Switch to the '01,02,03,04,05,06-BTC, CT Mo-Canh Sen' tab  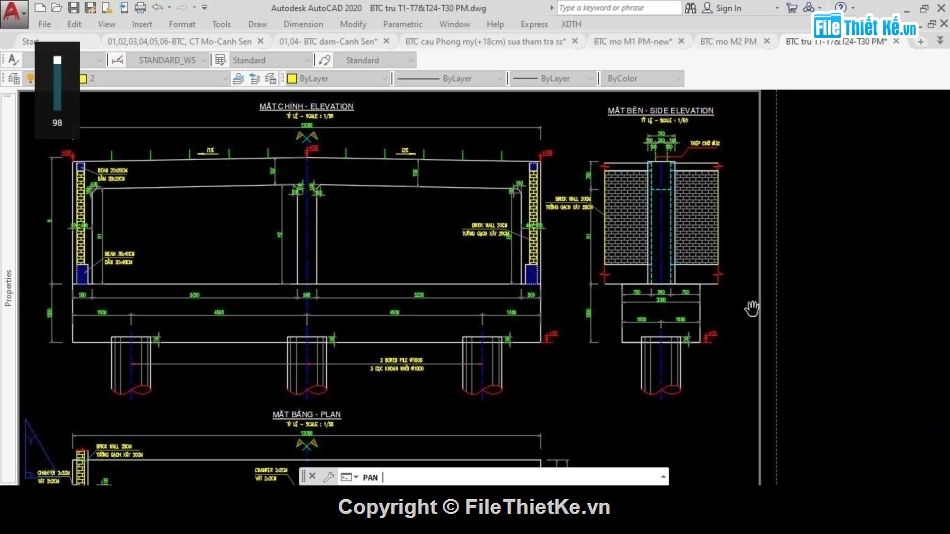[179, 41]
